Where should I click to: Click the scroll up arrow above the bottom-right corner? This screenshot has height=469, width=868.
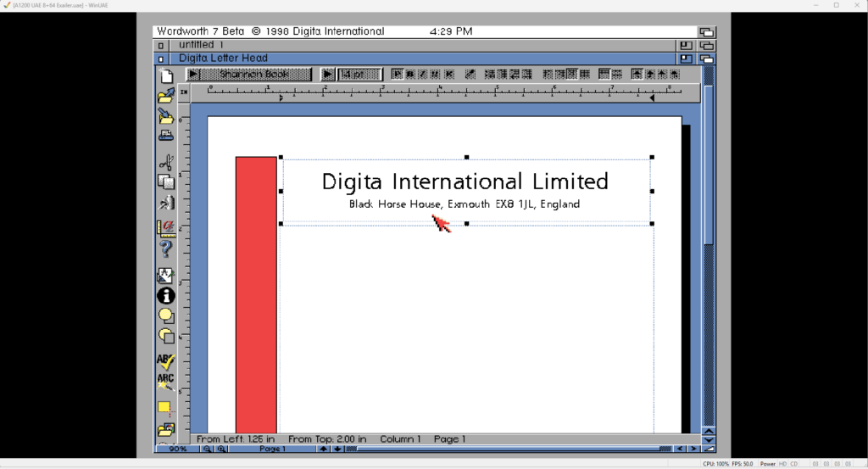pos(709,431)
